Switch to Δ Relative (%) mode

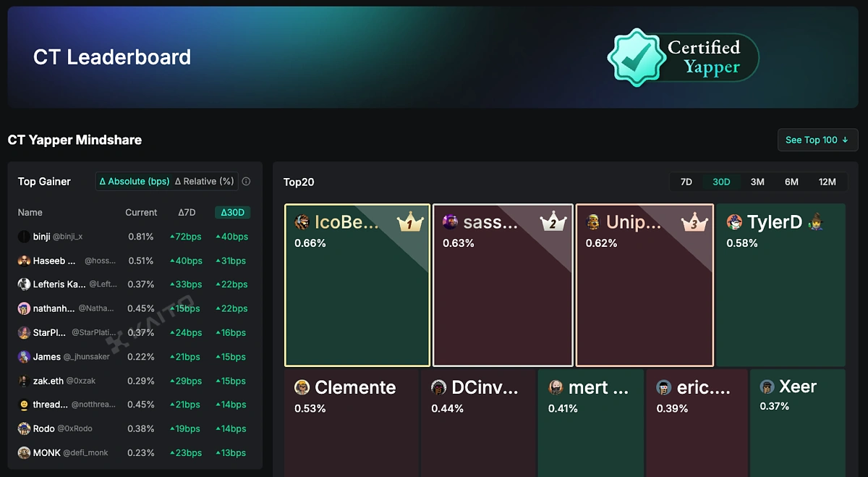click(203, 181)
